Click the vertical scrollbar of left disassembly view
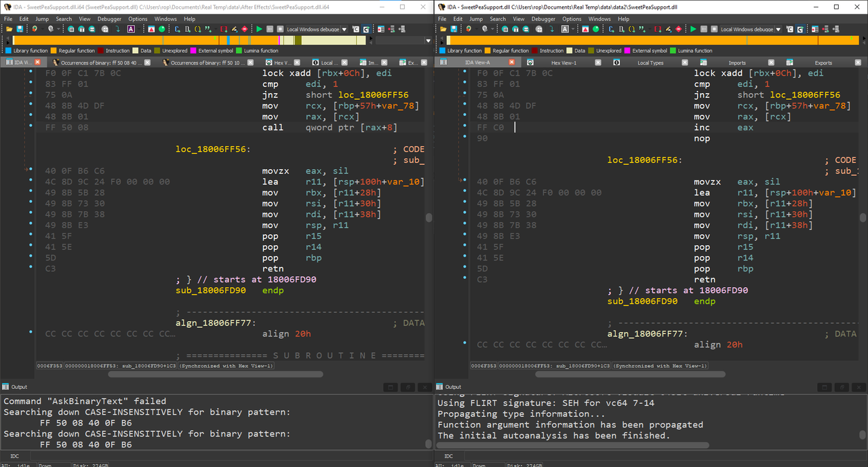 coord(429,217)
